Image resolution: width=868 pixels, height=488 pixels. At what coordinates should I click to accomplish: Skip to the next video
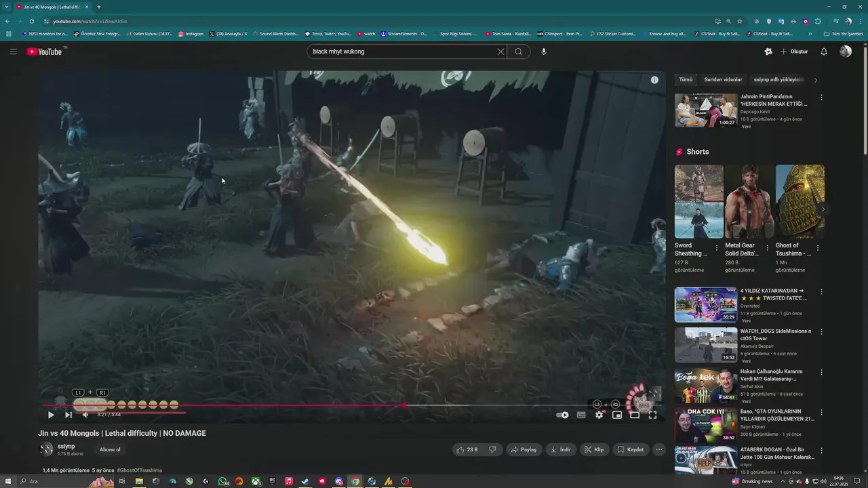68,415
